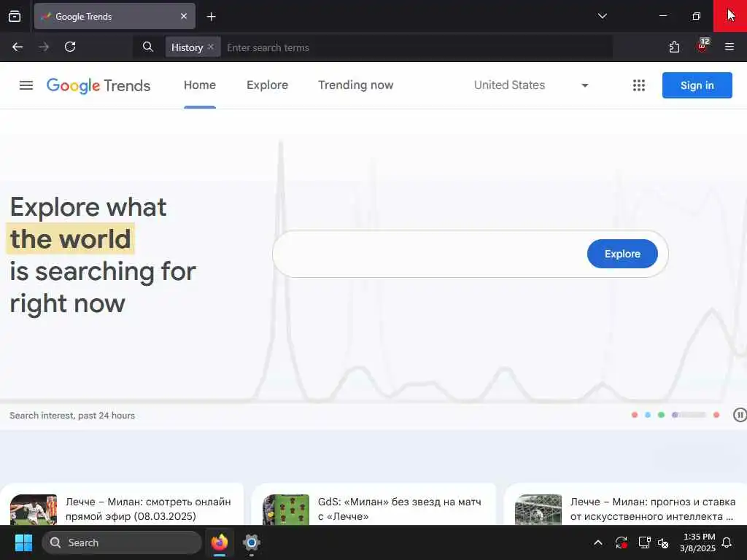The width and height of the screenshot is (747, 560).
Task: Open Firefox View tab list icon
Action: pos(15,16)
